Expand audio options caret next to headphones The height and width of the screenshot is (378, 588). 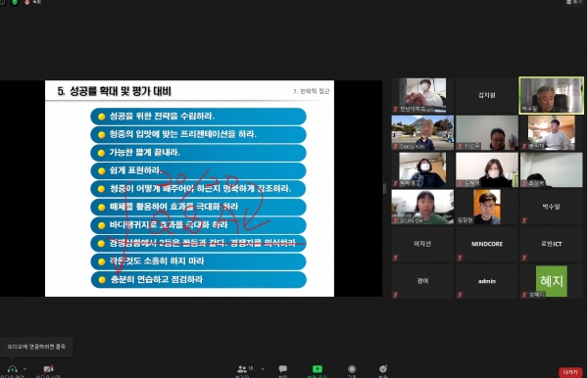tap(24, 369)
